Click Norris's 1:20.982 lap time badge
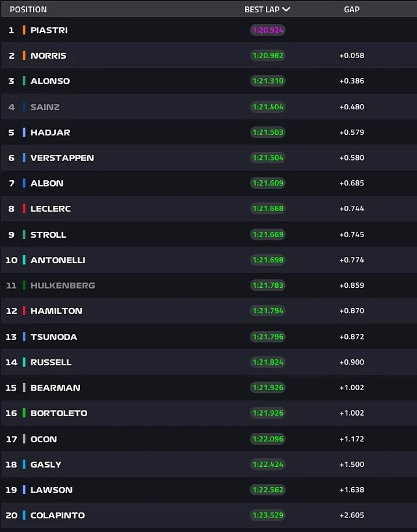417x532 pixels. 268,56
